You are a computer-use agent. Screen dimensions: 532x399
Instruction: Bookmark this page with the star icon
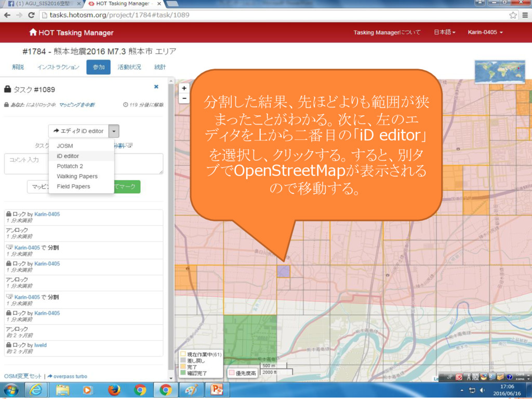click(513, 15)
